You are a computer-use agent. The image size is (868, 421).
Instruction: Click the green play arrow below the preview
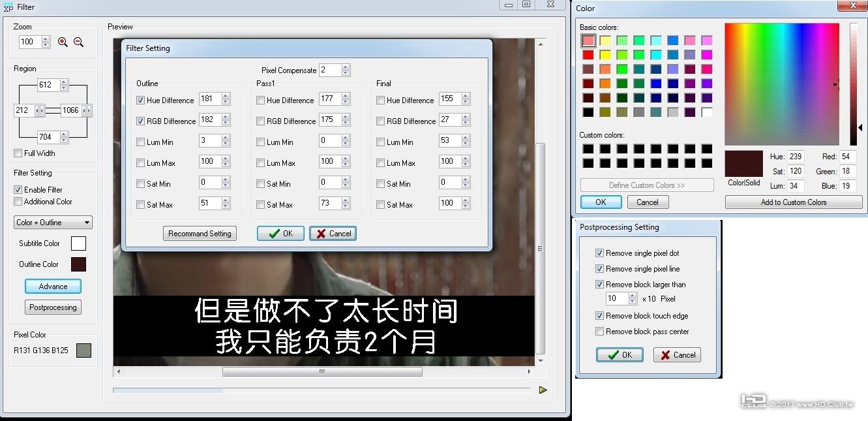point(543,390)
